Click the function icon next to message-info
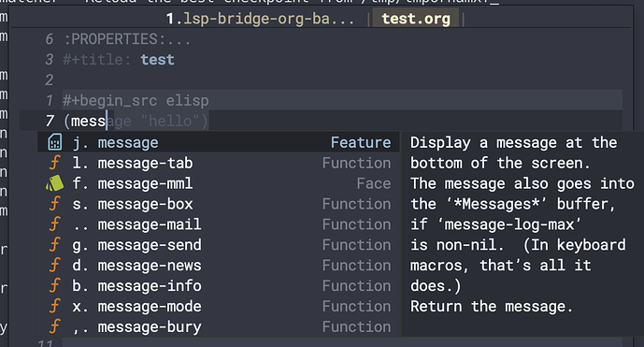644x347 pixels. coord(54,286)
